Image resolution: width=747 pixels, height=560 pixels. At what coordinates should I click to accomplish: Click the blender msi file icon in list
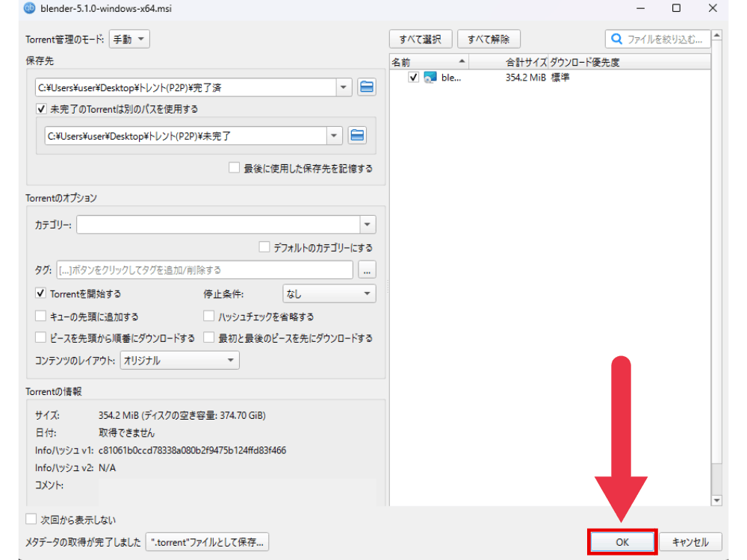(430, 78)
